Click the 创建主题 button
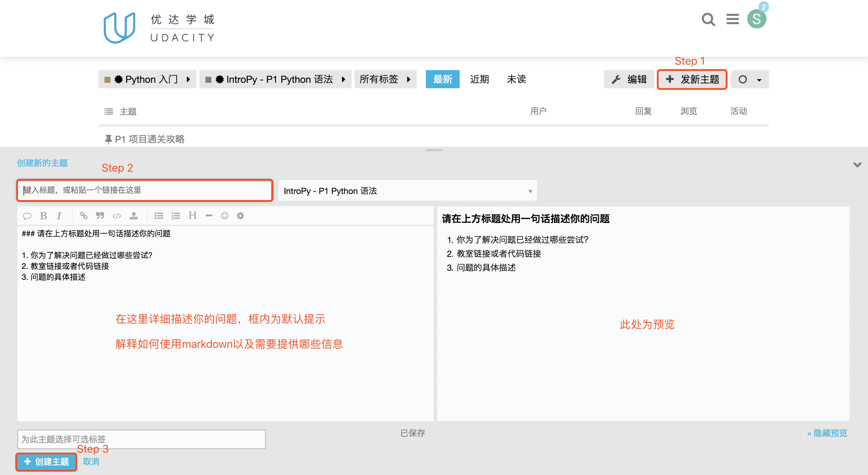The height and width of the screenshot is (475, 868). [47, 461]
